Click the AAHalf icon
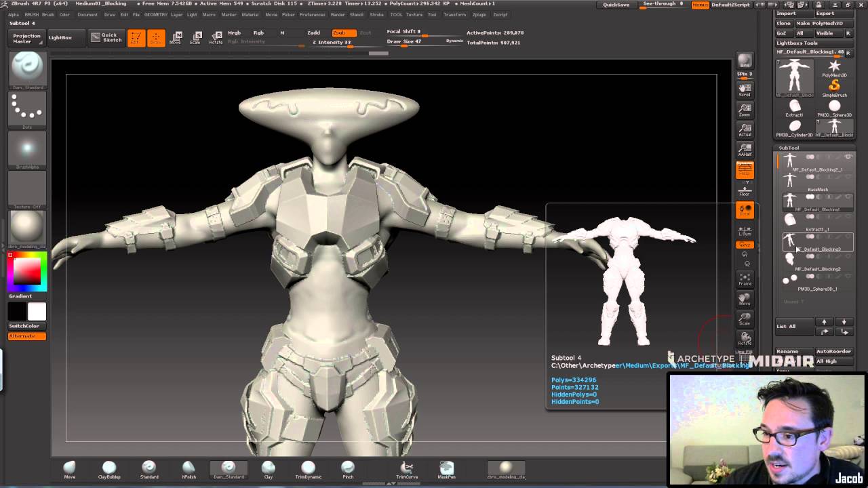This screenshot has width=868, height=488. (745, 150)
